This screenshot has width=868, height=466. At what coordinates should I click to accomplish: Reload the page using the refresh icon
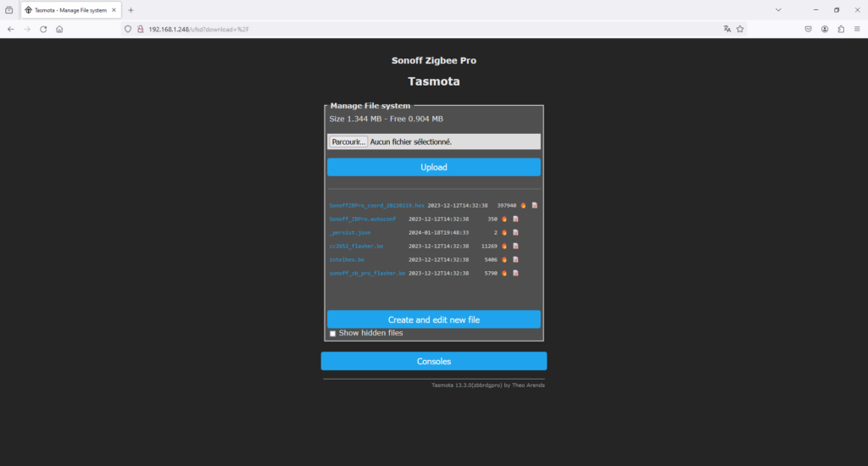[43, 29]
